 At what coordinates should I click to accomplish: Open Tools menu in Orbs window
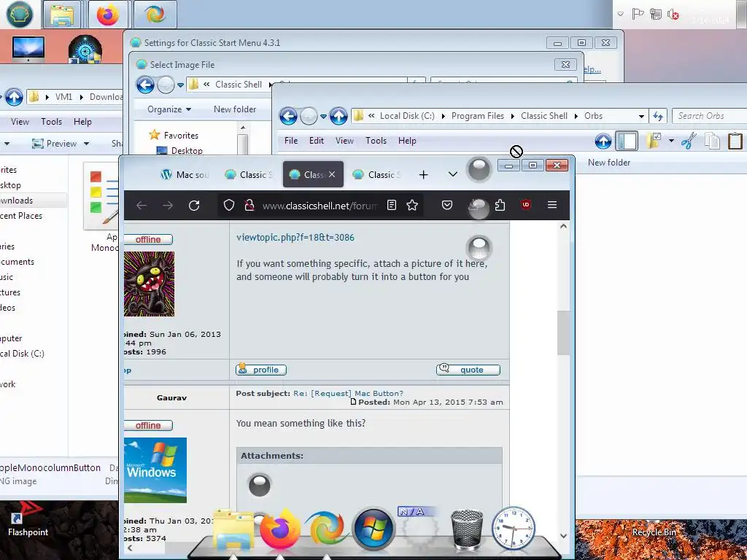coord(376,141)
